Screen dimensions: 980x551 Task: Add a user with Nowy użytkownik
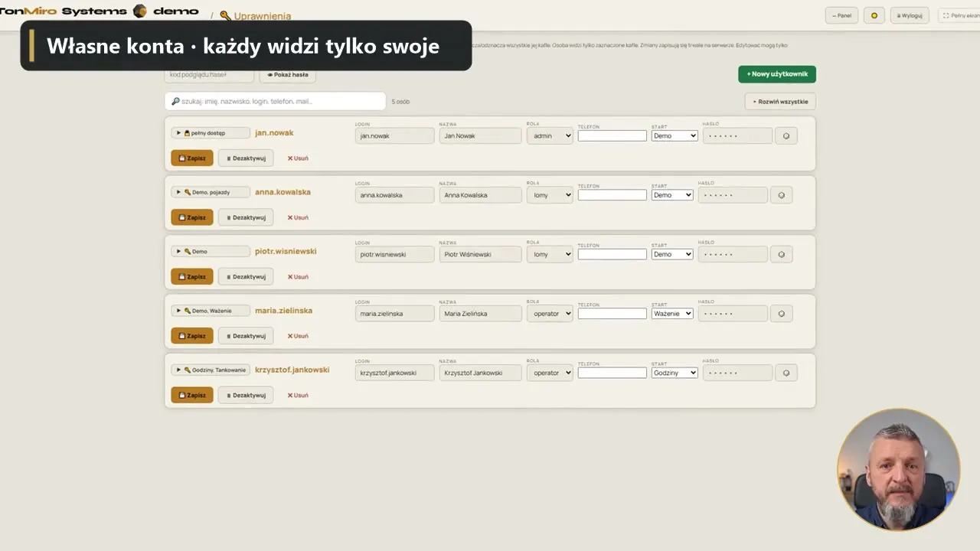[x=777, y=74]
